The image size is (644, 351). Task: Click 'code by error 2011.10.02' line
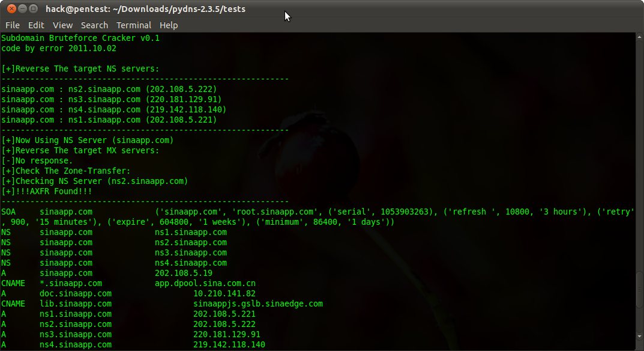point(59,48)
